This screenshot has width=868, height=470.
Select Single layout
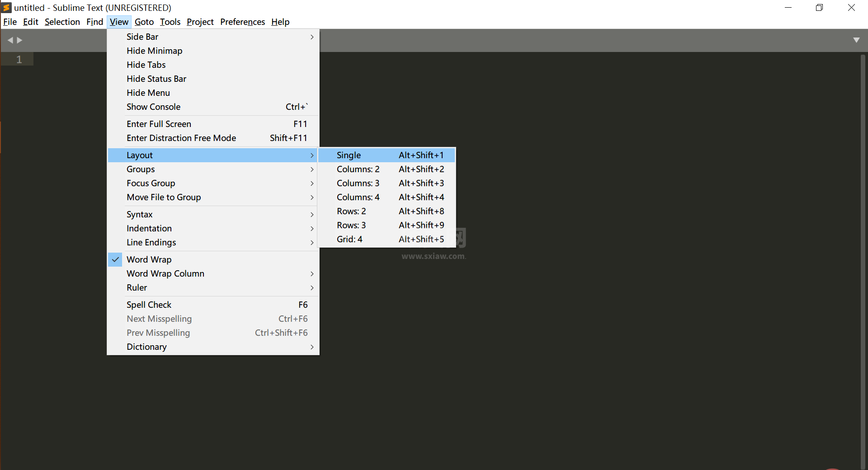click(387, 155)
